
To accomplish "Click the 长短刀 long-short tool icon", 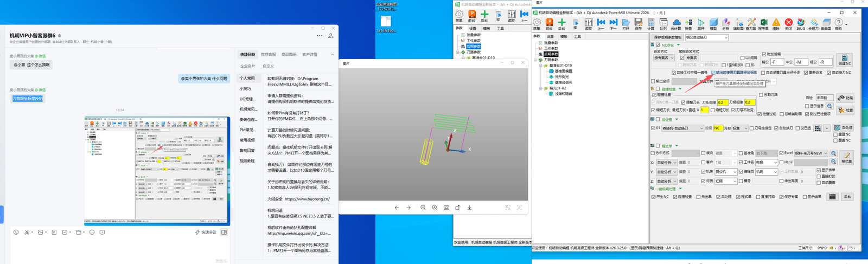I will (x=813, y=23).
